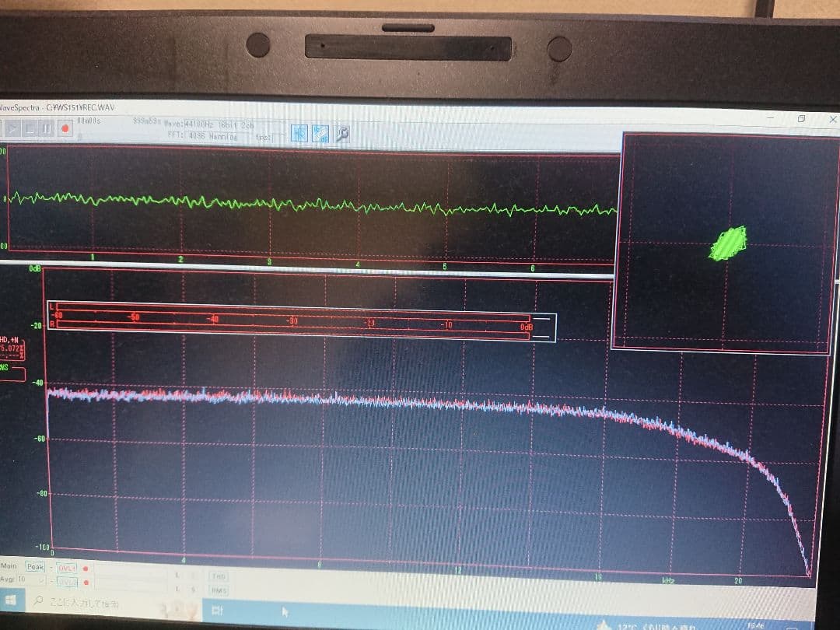Open settings via the wrench icon
Screen dimensions: 840x630
[341, 134]
